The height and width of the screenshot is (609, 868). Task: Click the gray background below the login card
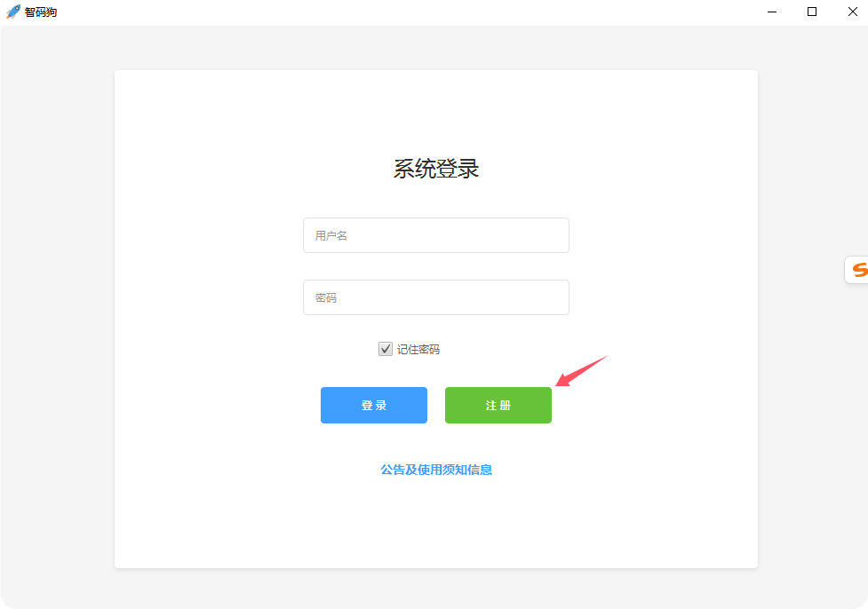coord(435,588)
